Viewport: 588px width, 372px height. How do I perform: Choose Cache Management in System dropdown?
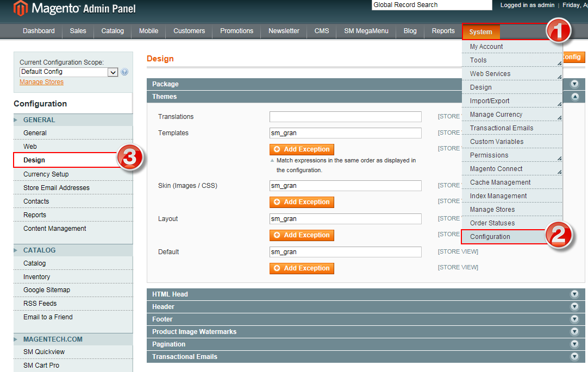512,182
